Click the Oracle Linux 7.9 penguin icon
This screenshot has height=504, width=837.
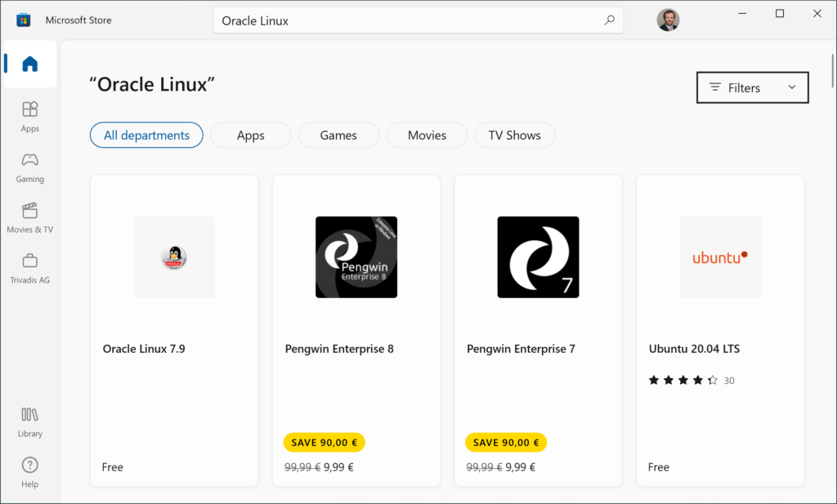tap(174, 257)
